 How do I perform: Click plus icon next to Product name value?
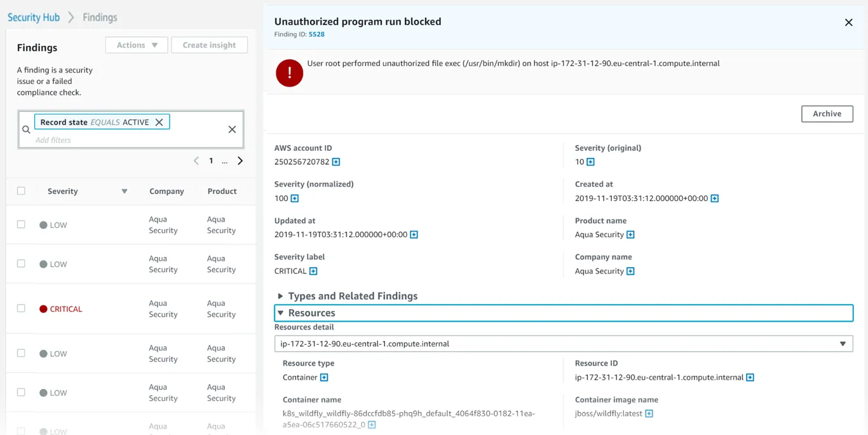[x=630, y=235]
